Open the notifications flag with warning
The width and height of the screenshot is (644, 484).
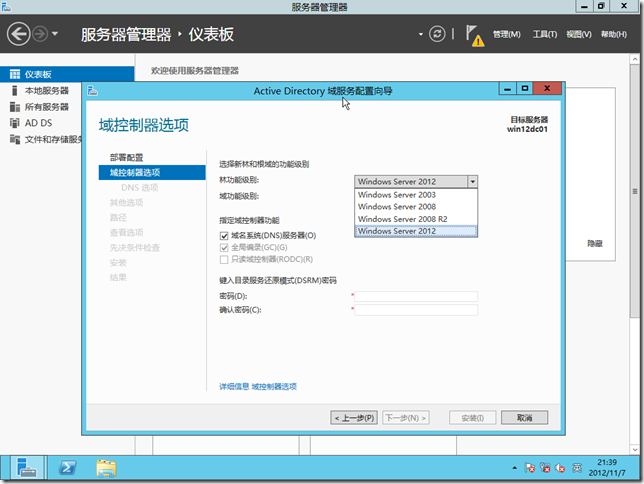(474, 35)
